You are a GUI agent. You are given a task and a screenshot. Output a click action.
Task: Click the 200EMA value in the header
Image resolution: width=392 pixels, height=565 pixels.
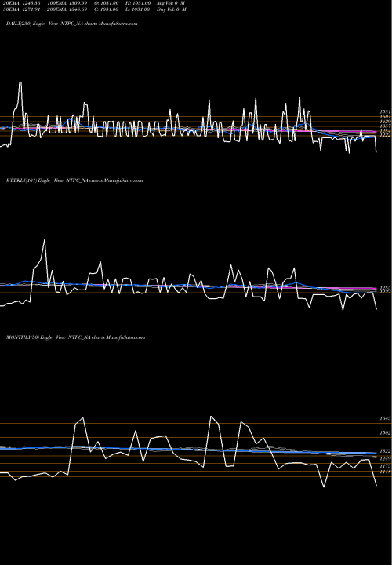[67, 9]
